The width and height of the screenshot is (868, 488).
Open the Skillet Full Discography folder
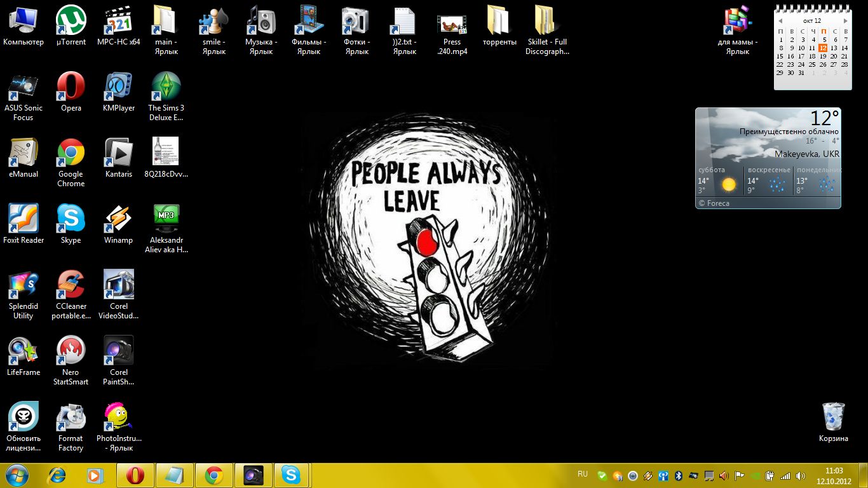pos(547,30)
